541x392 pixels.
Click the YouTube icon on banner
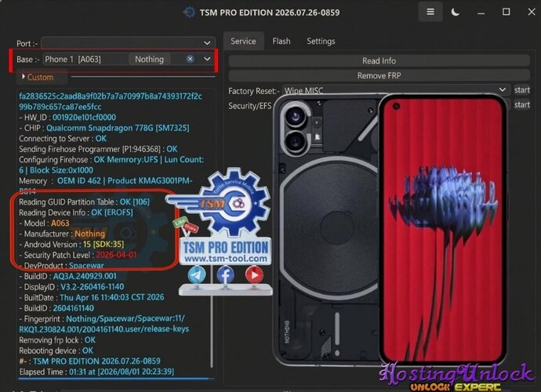254,275
